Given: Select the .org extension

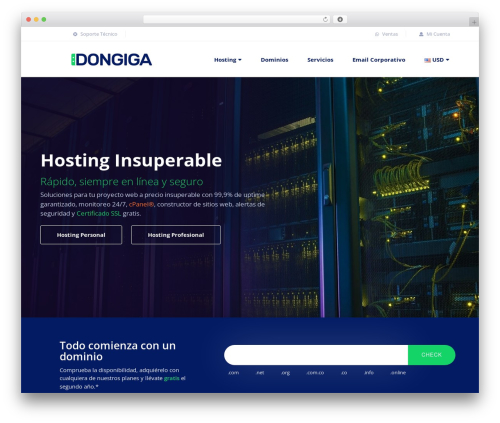Looking at the screenshot, I should [285, 373].
